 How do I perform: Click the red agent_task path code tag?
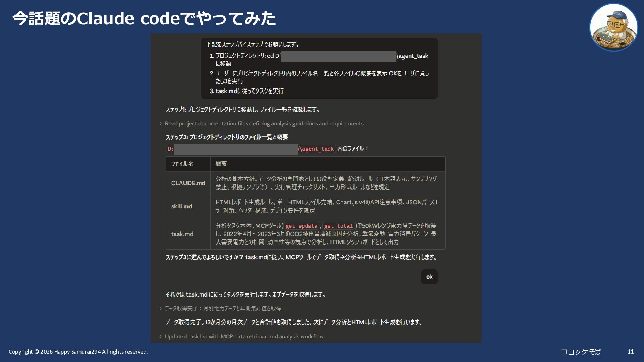click(x=317, y=149)
